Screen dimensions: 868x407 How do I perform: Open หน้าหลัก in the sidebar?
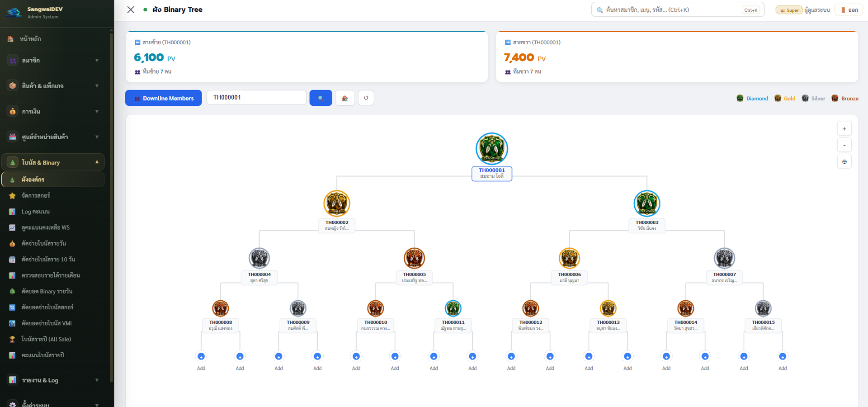[x=53, y=39]
